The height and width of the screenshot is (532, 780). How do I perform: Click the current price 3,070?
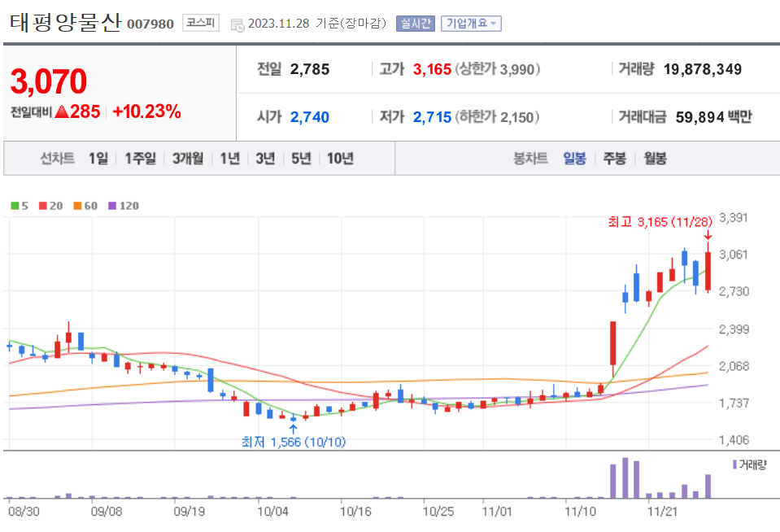point(49,81)
